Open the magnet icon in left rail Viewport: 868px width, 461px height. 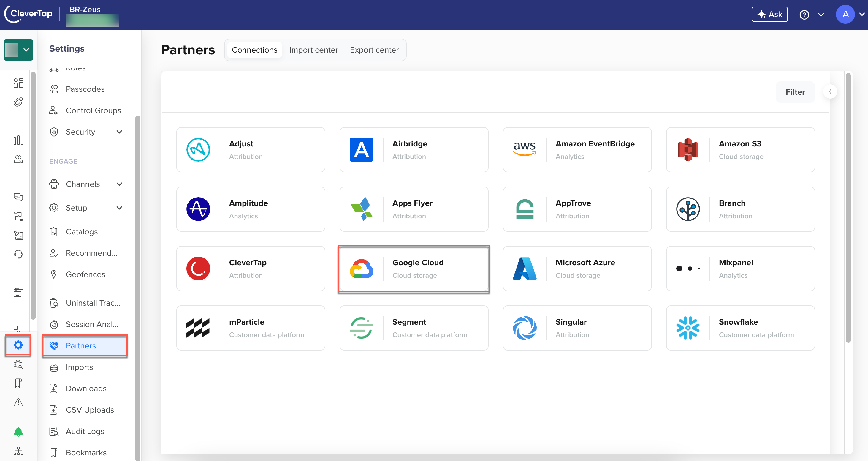[18, 102]
